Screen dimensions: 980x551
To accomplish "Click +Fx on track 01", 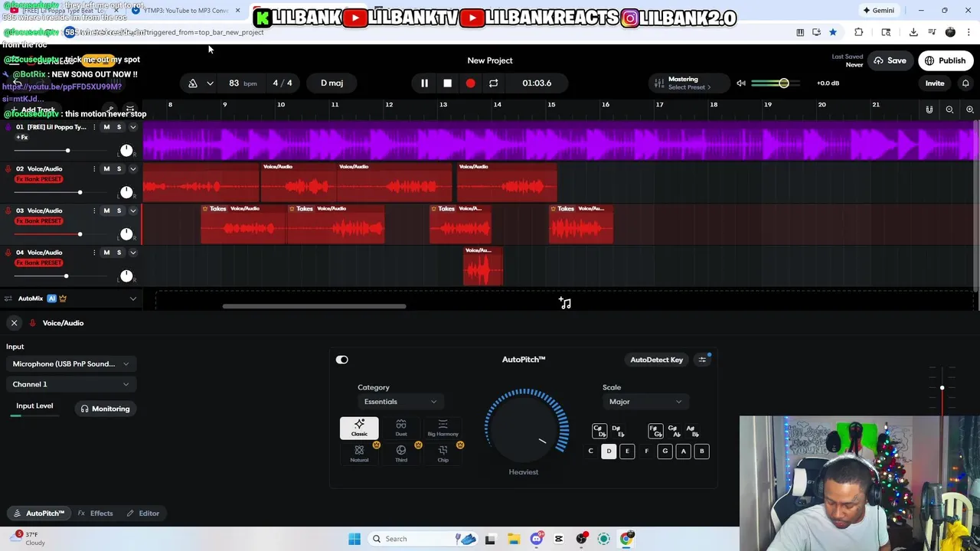I will (x=22, y=137).
